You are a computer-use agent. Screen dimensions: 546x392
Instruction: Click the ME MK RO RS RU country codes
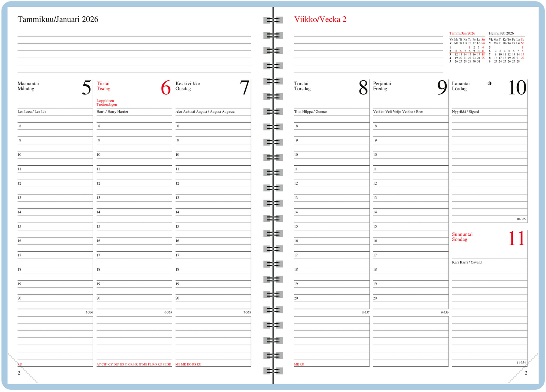(x=188, y=364)
